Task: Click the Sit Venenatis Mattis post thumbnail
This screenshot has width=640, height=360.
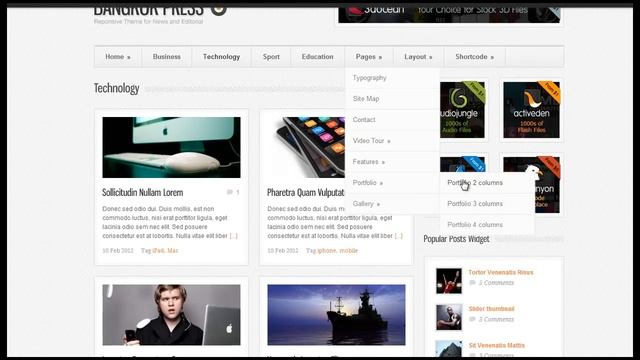Action: tap(449, 349)
